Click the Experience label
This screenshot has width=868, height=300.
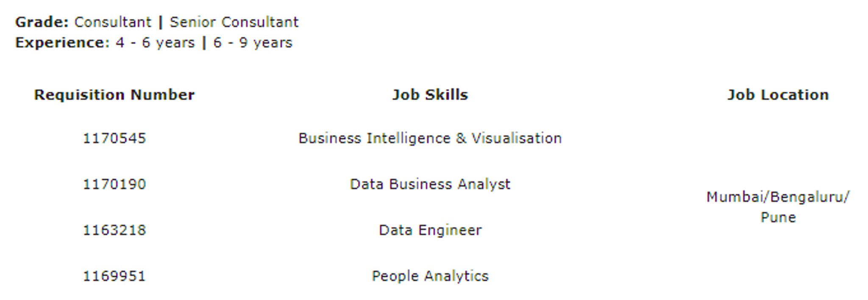(x=62, y=43)
